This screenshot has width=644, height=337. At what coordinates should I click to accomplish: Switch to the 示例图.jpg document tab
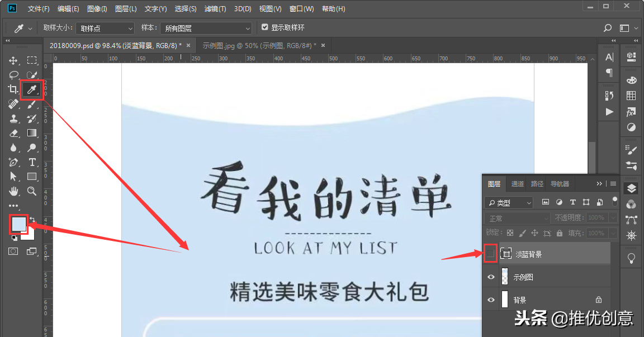(x=259, y=46)
